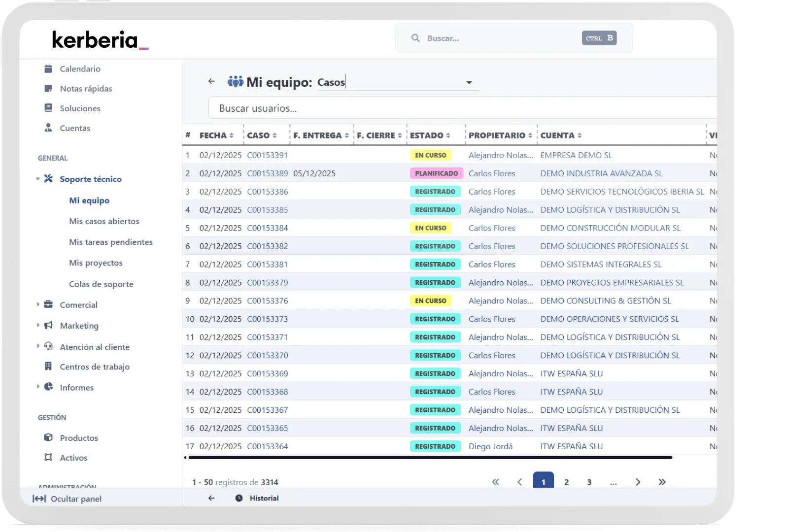785x532 pixels.
Task: Open case C00153389
Action: pos(268,173)
